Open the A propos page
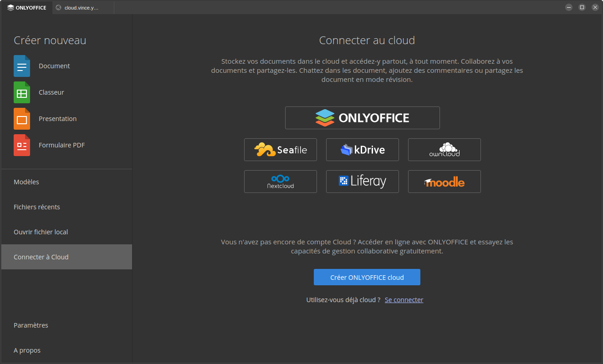This screenshot has height=364, width=603. (27, 350)
